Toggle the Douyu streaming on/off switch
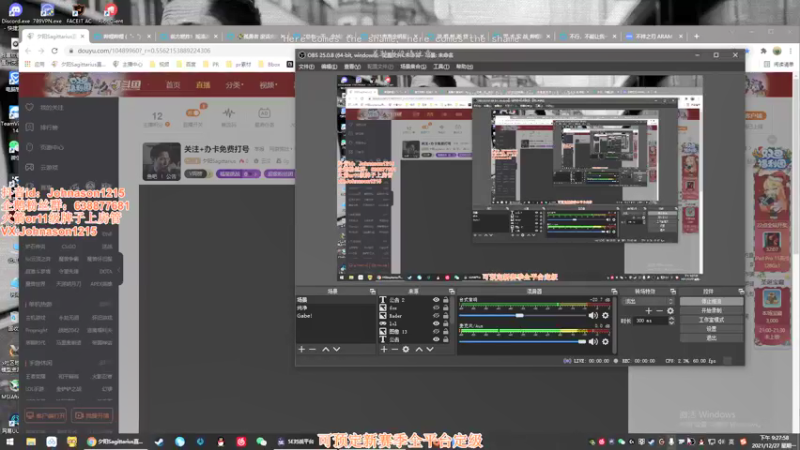800x450 pixels. 193,113
